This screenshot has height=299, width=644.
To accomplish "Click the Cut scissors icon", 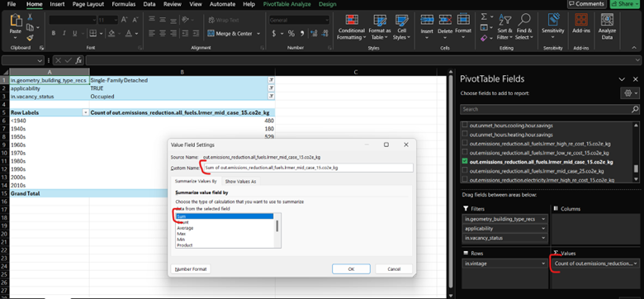I will [x=30, y=17].
